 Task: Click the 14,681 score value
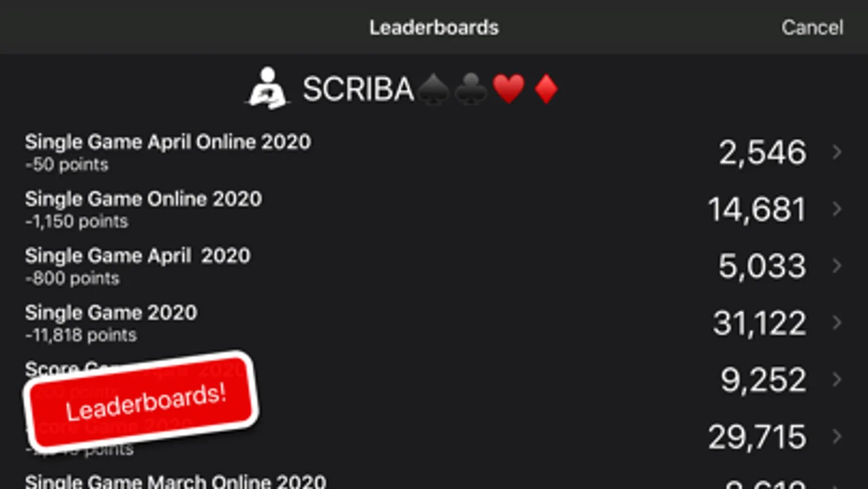pyautogui.click(x=757, y=209)
